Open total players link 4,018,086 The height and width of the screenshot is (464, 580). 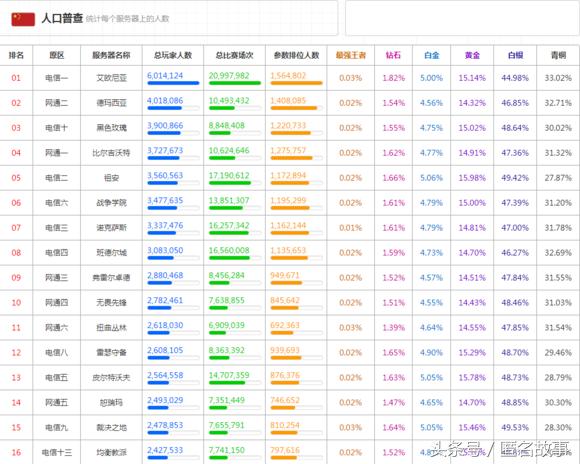[x=165, y=101]
